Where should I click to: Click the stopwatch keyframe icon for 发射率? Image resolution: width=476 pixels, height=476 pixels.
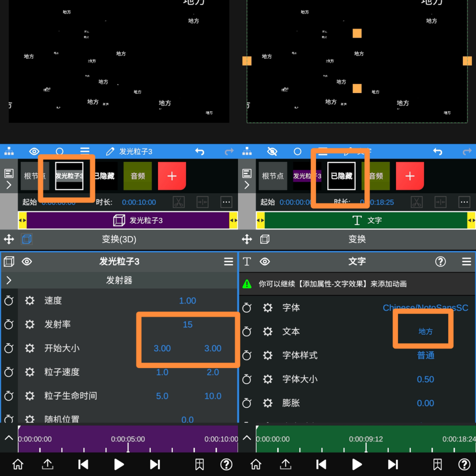[x=9, y=324]
